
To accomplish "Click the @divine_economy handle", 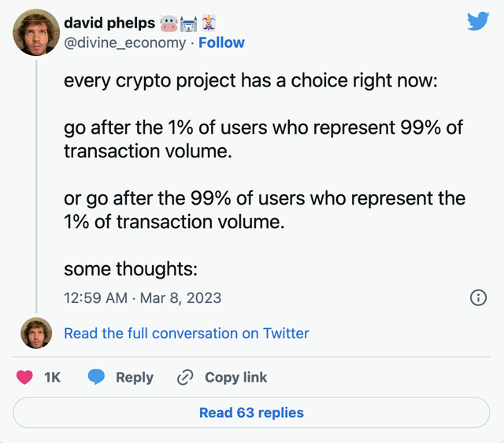I will (x=126, y=42).
